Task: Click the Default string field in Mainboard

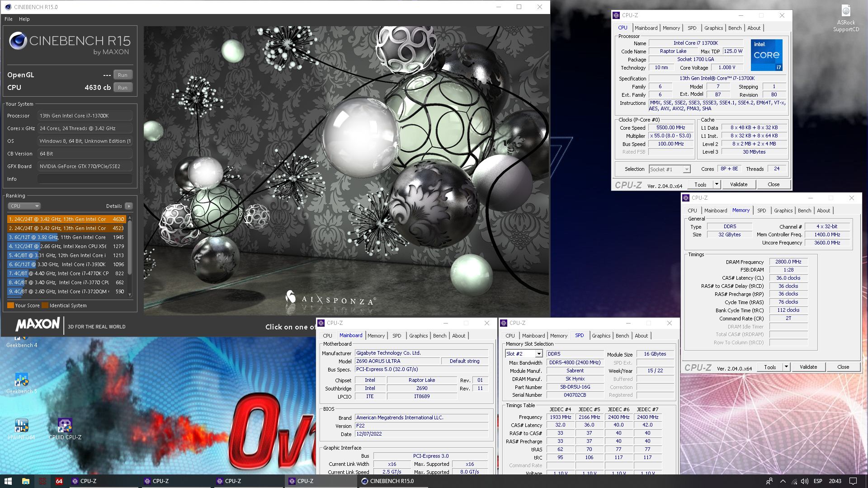Action: click(x=464, y=361)
